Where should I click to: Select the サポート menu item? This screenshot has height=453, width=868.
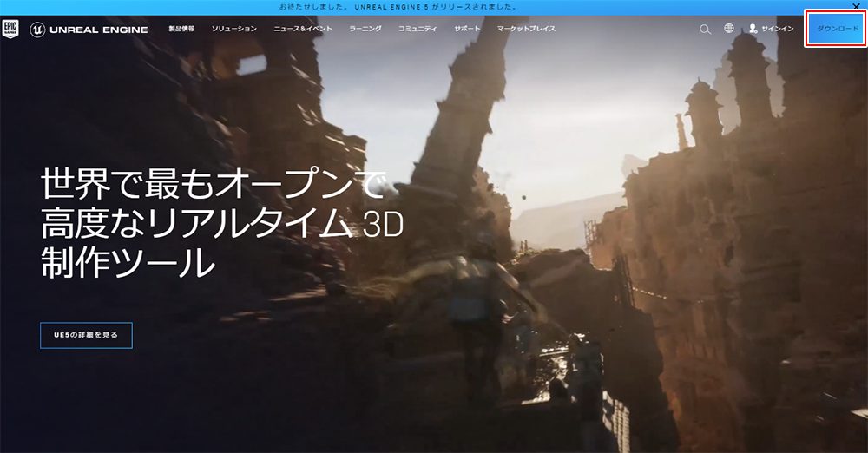coord(467,29)
